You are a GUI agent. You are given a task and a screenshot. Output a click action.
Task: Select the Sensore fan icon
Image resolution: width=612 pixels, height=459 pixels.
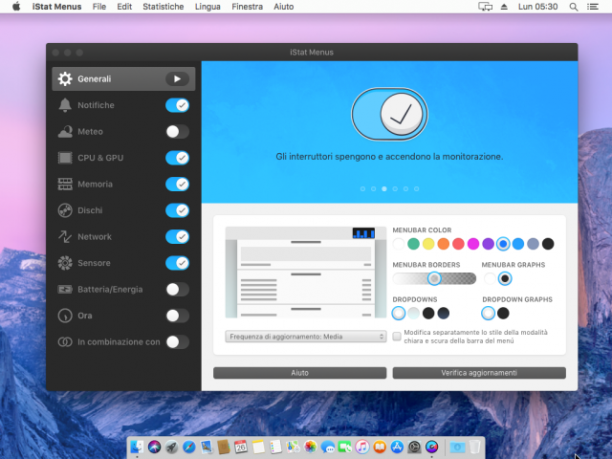pos(65,263)
